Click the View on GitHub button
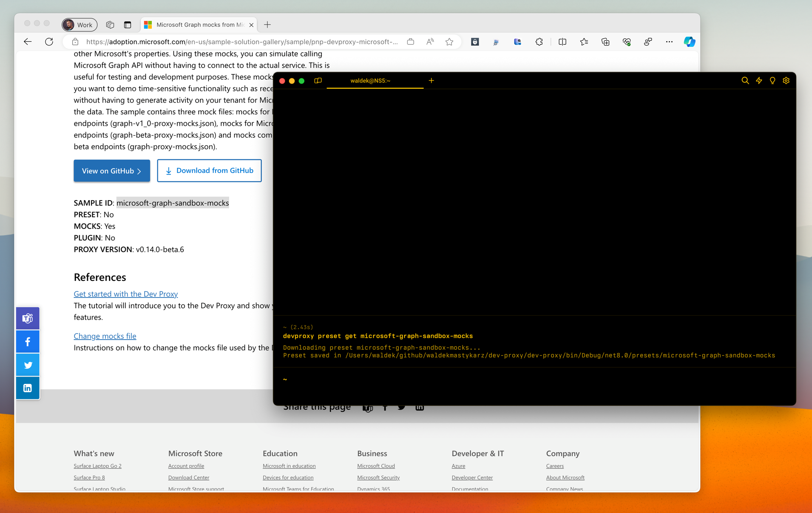812x513 pixels. point(111,170)
